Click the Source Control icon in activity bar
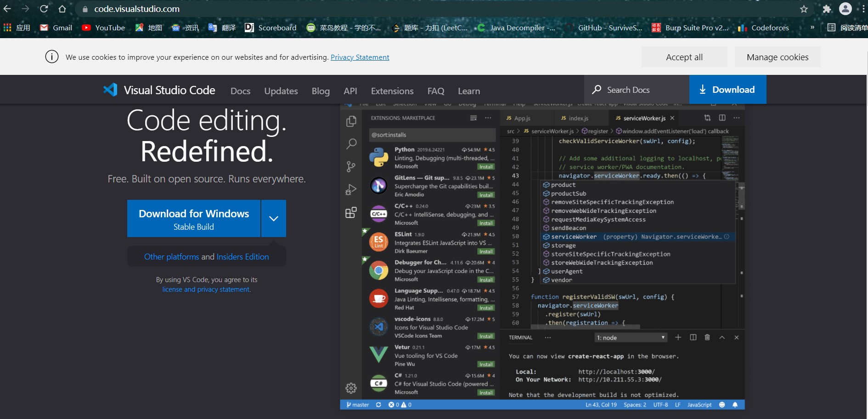Image resolution: width=868 pixels, height=419 pixels. coord(351,166)
